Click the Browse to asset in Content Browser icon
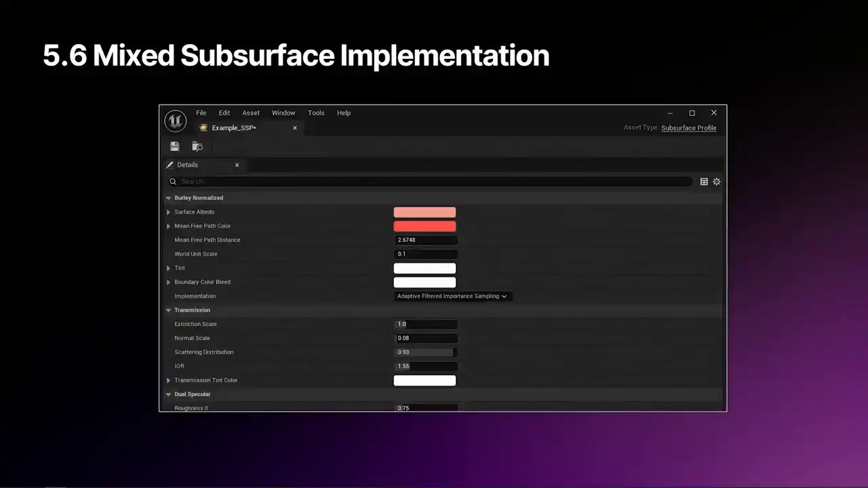 (x=197, y=146)
